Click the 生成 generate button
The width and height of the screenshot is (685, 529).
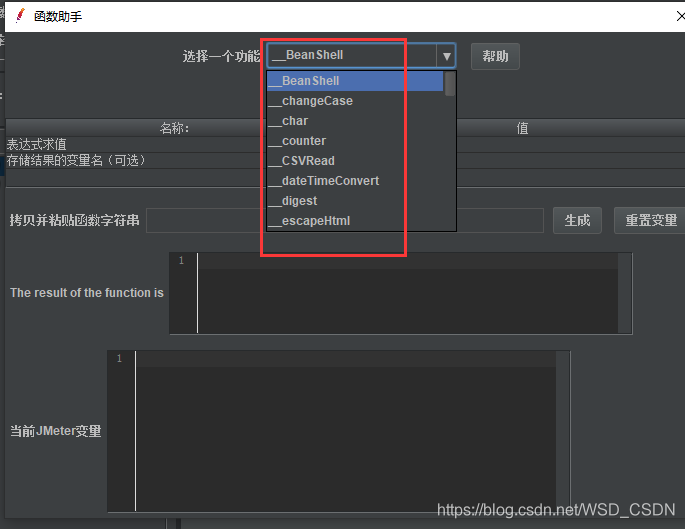[x=577, y=220]
